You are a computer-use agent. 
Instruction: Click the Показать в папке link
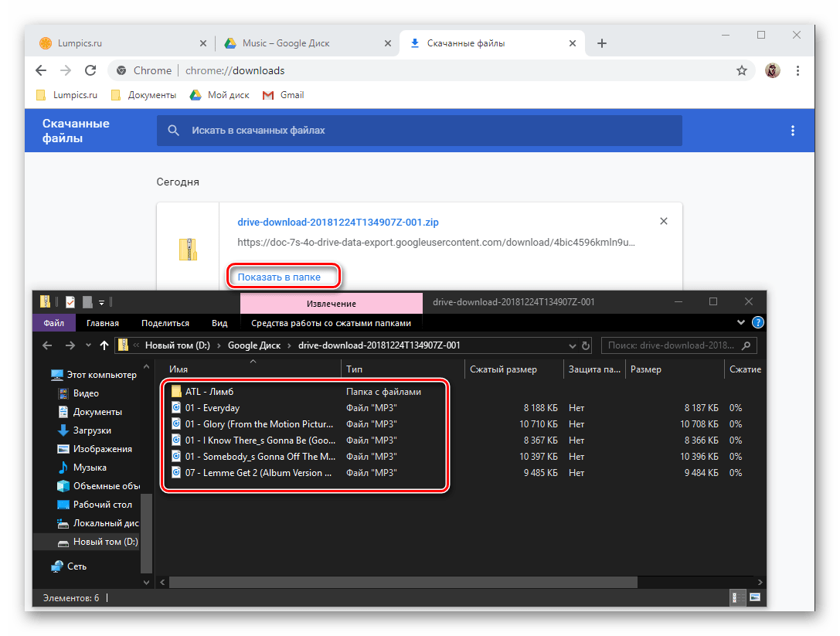point(279,277)
